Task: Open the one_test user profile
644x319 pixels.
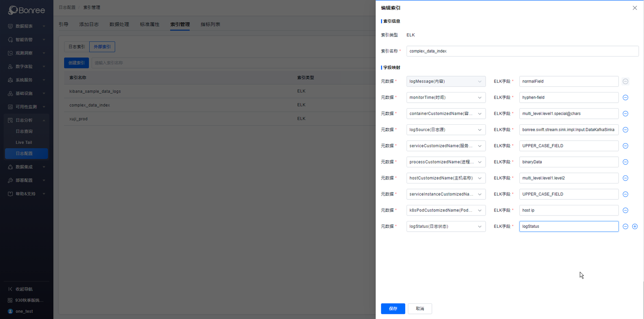Action: point(24,311)
